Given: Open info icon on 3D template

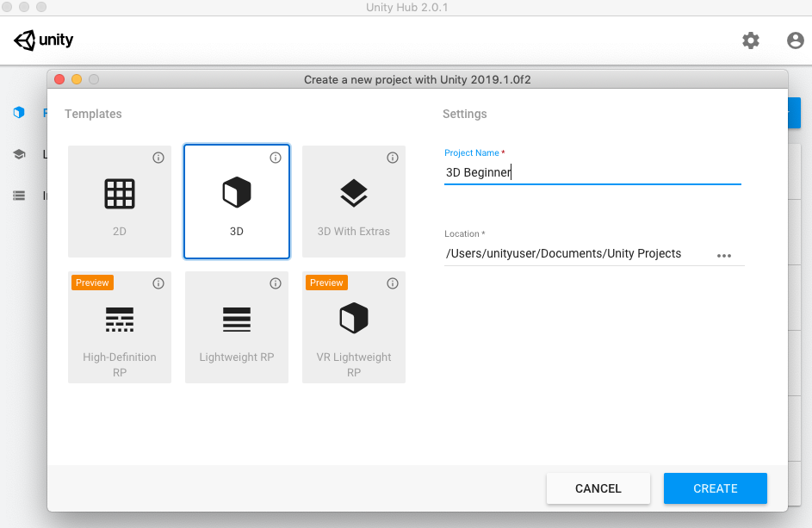Looking at the screenshot, I should pyautogui.click(x=276, y=158).
